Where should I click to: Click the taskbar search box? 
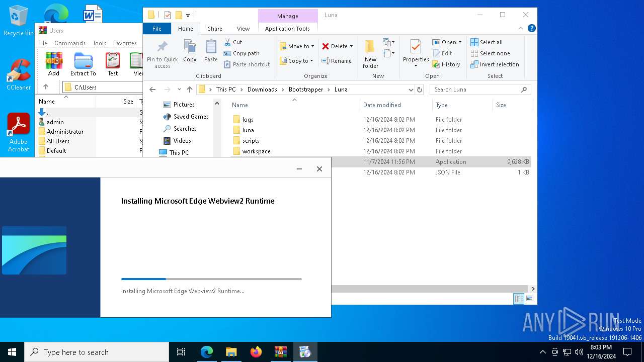(97, 352)
